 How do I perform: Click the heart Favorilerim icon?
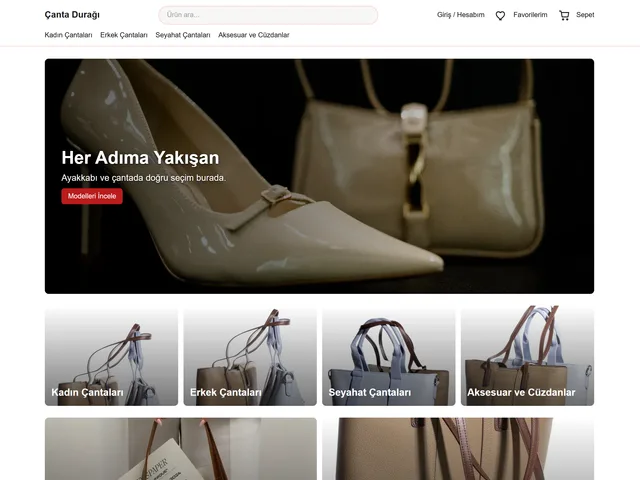click(500, 16)
